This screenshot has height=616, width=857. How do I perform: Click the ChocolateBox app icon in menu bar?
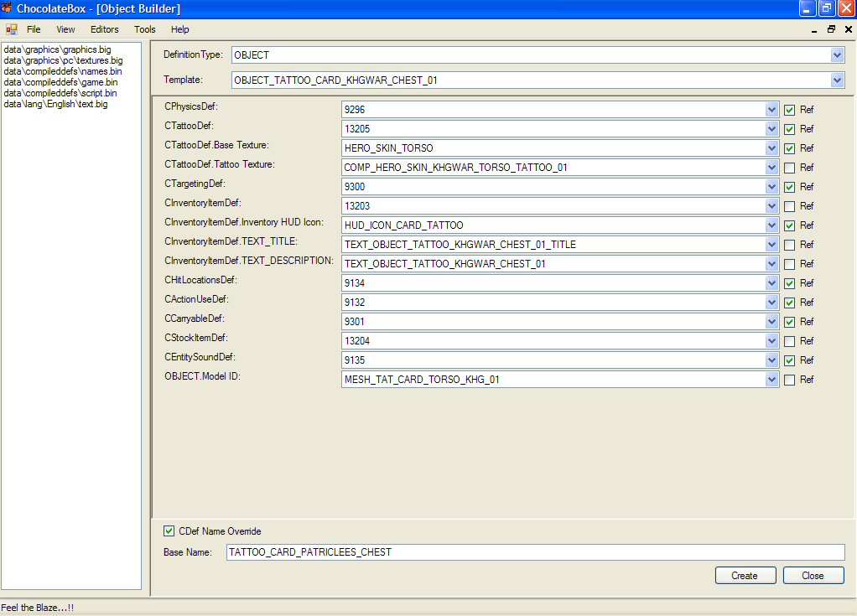click(x=11, y=29)
